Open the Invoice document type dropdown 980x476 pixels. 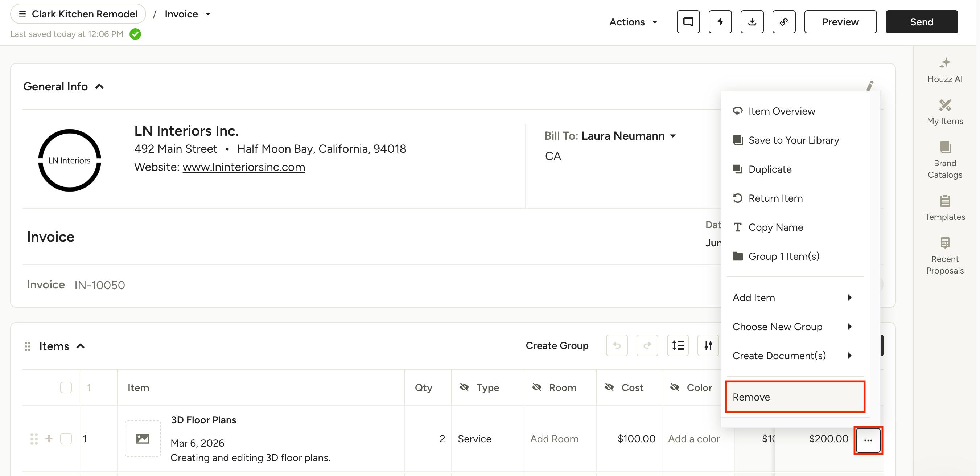point(188,14)
